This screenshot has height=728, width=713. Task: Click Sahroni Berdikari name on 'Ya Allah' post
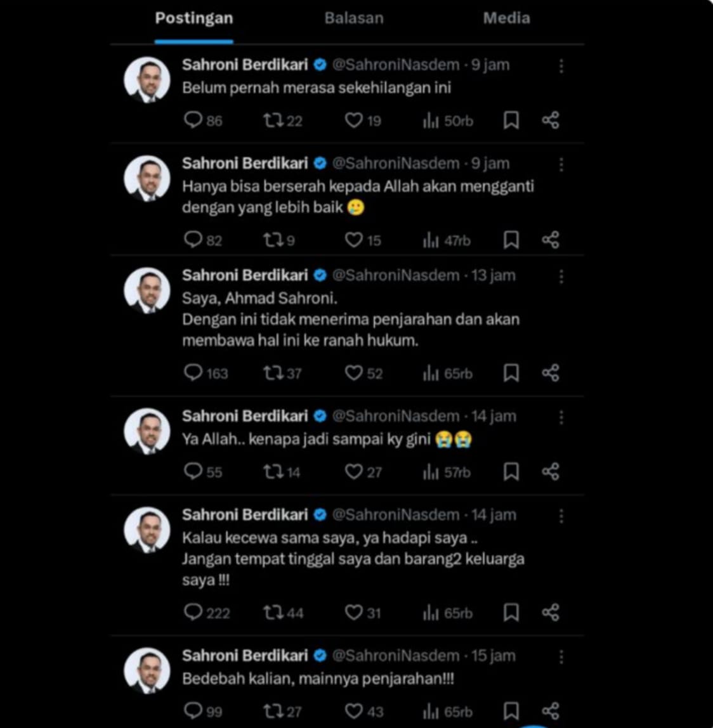(x=245, y=416)
